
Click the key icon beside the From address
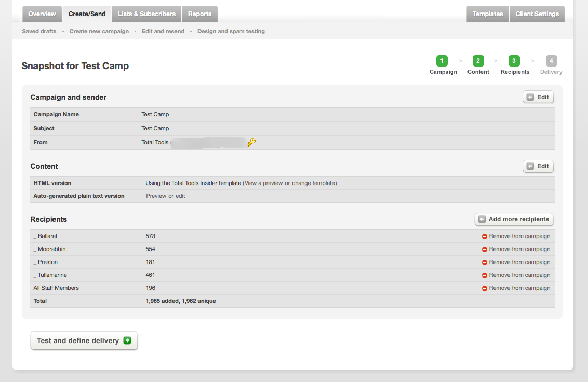click(251, 142)
